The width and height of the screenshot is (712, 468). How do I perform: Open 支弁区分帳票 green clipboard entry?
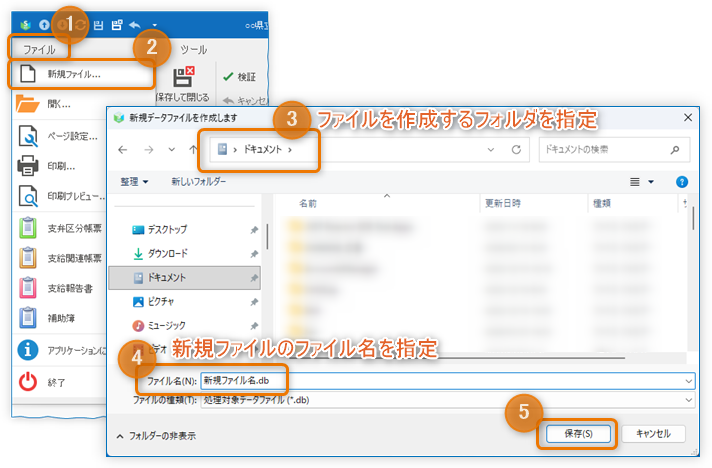[x=59, y=228]
